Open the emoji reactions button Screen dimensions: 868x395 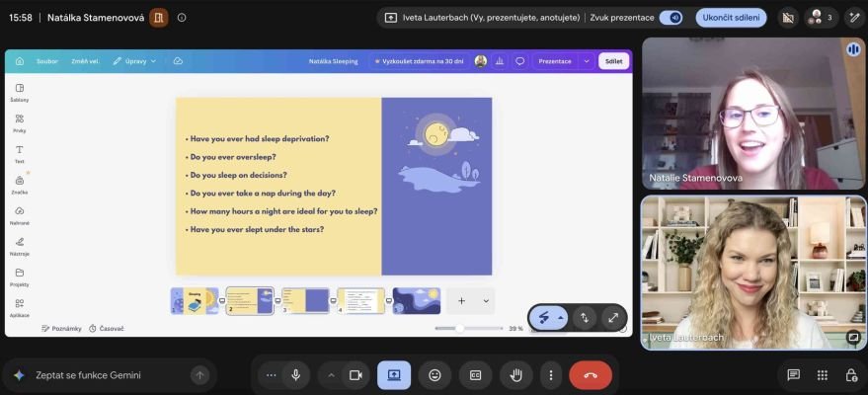point(434,375)
